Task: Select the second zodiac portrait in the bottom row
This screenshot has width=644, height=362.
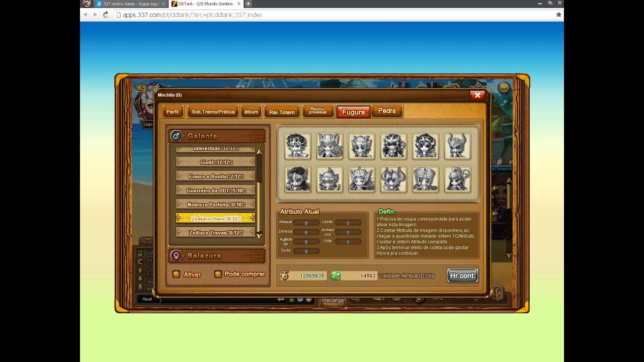Action: click(330, 179)
